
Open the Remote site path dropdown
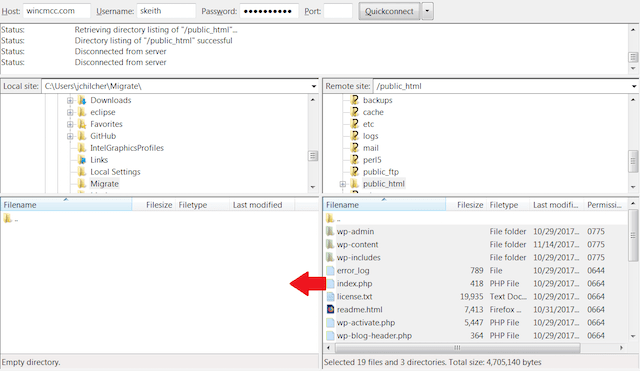coord(634,86)
